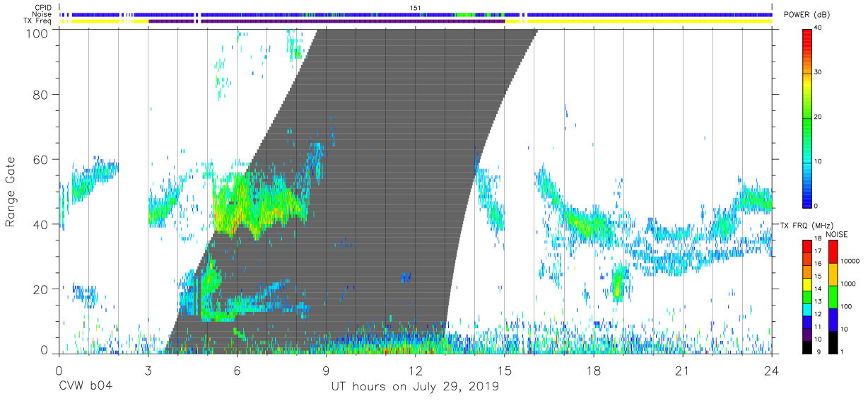Screen dimensions: 868x401
Task: Click the "10000" label on the NOISE legend
Action: (850, 261)
